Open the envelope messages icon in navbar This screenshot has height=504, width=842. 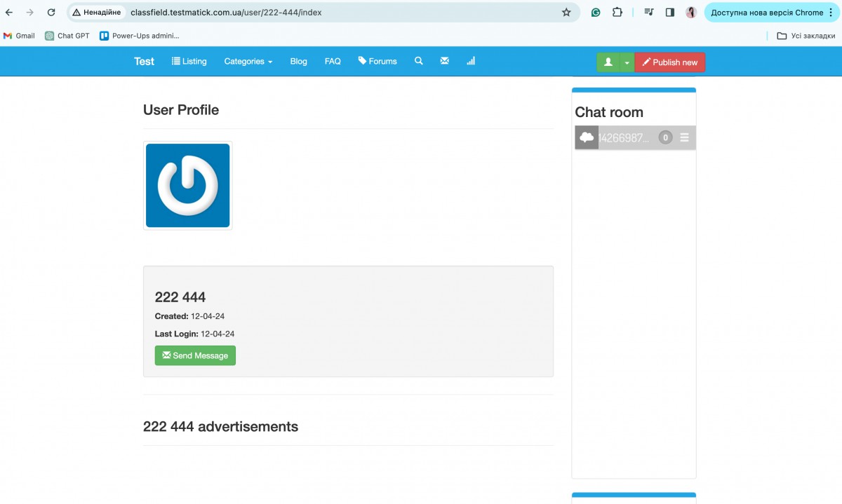point(444,61)
